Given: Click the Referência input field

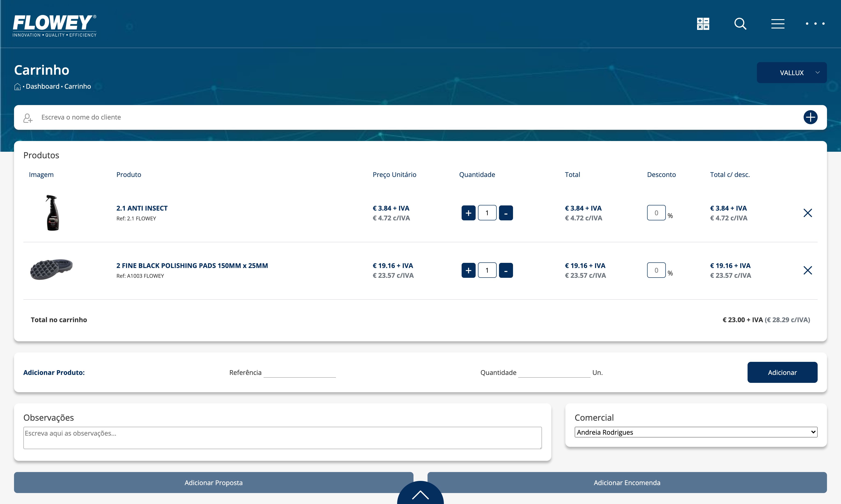Looking at the screenshot, I should tap(299, 373).
